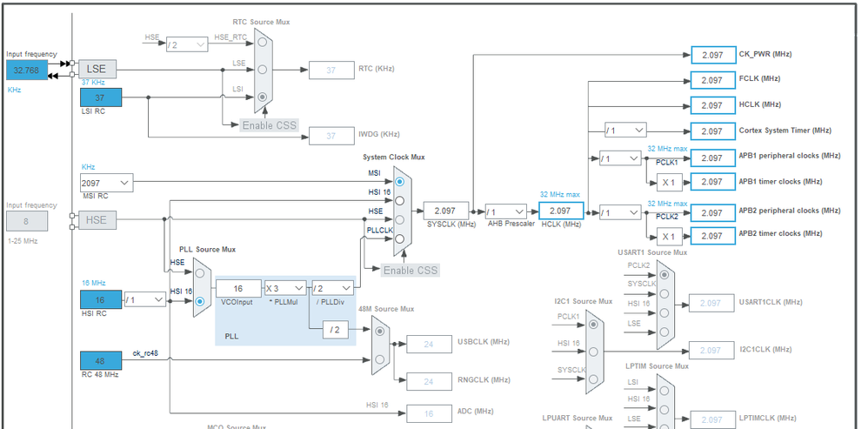The image size is (868, 429).
Task: Click the APB1 timer X 1 multiplier box
Action: [x=670, y=182]
